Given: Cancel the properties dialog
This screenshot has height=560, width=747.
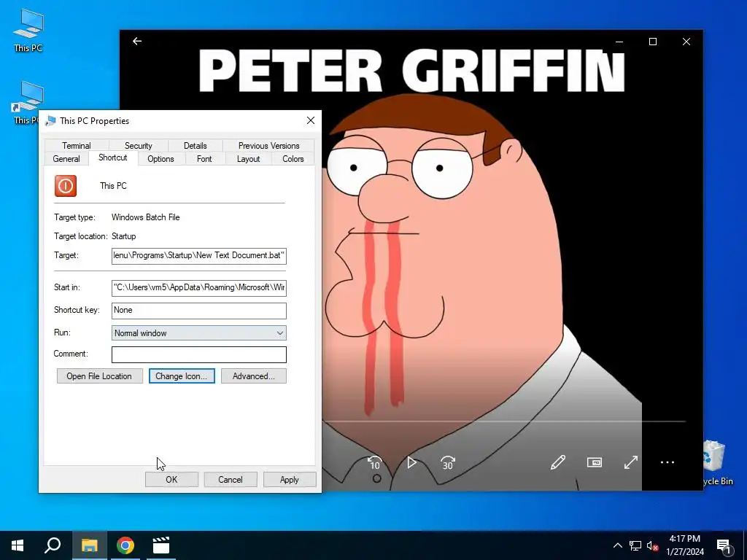Looking at the screenshot, I should (231, 480).
